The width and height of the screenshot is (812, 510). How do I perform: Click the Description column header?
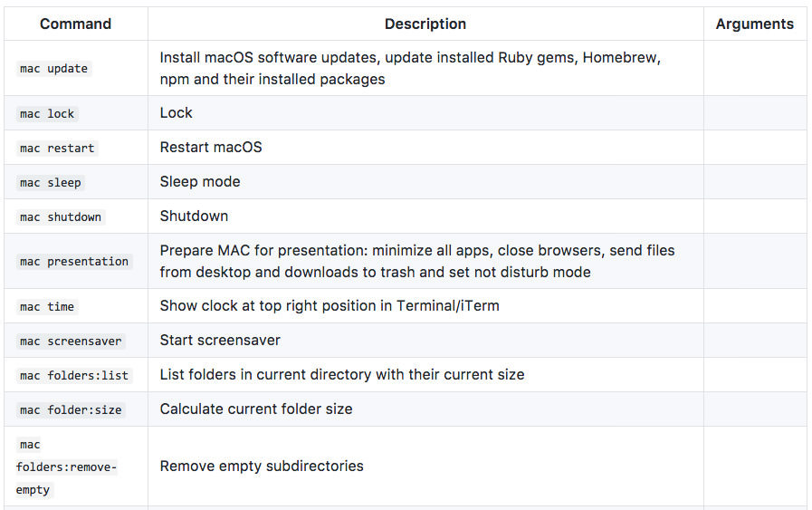[x=425, y=24]
